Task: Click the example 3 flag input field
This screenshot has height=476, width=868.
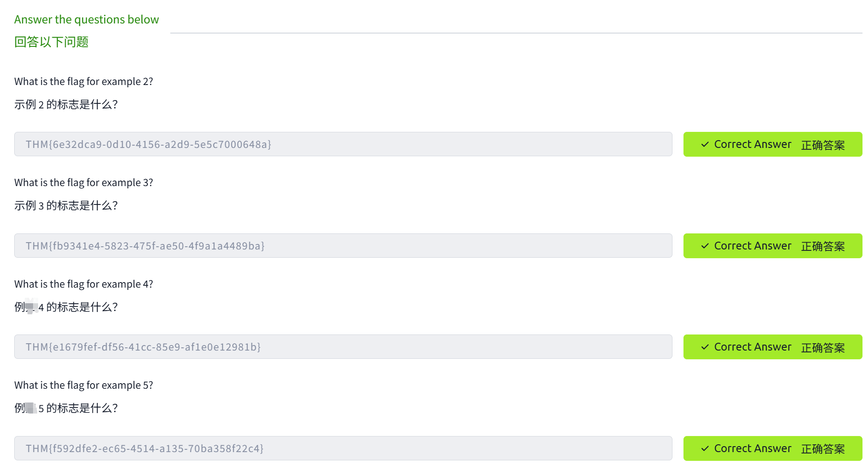Action: click(343, 246)
